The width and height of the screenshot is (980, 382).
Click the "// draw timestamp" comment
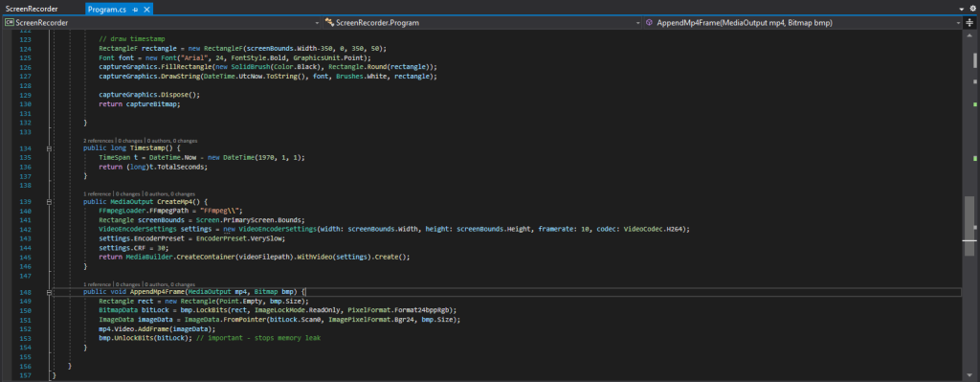pos(132,38)
